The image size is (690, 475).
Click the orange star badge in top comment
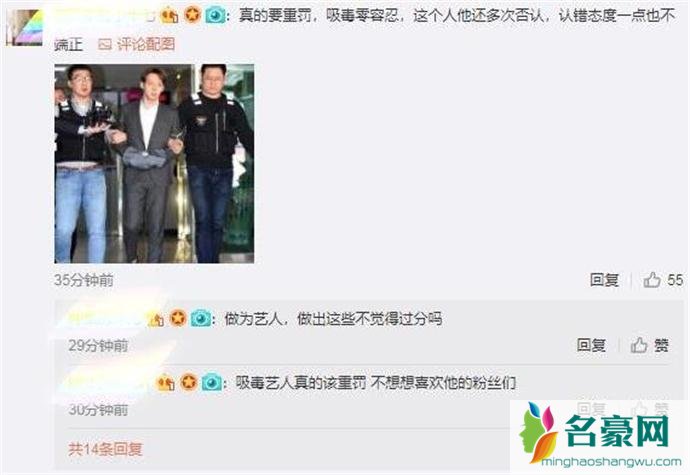(192, 15)
